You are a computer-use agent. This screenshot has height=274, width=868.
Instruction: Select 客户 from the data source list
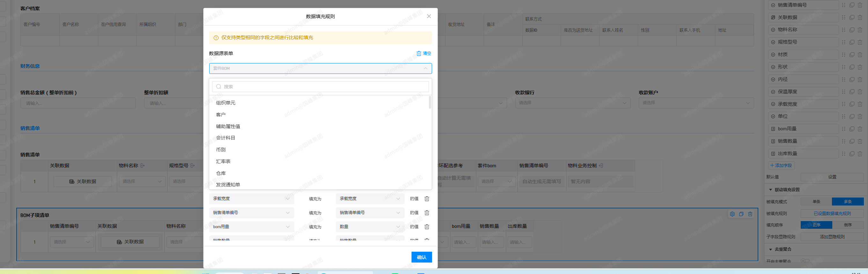click(320, 115)
